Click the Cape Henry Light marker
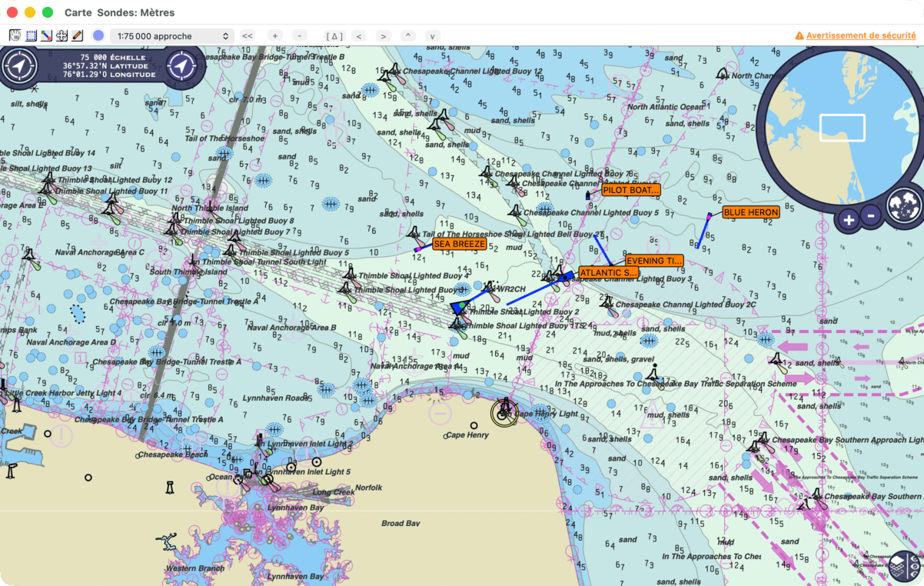The width and height of the screenshot is (924, 586). click(505, 413)
